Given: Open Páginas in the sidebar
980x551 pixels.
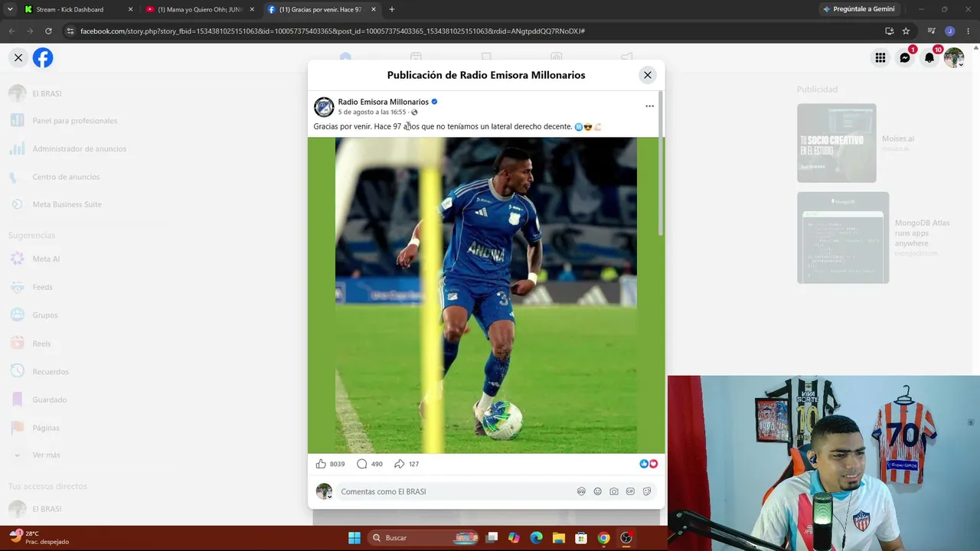Looking at the screenshot, I should (45, 428).
